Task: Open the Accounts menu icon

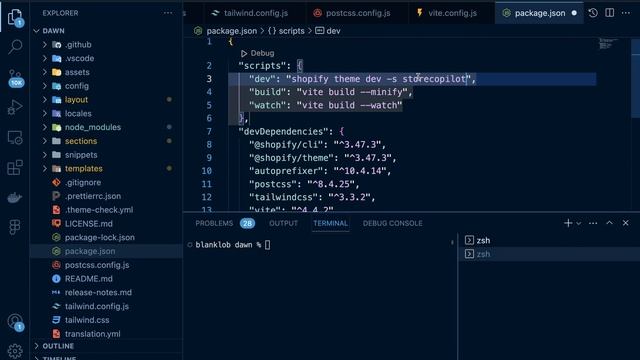Action: [16, 322]
